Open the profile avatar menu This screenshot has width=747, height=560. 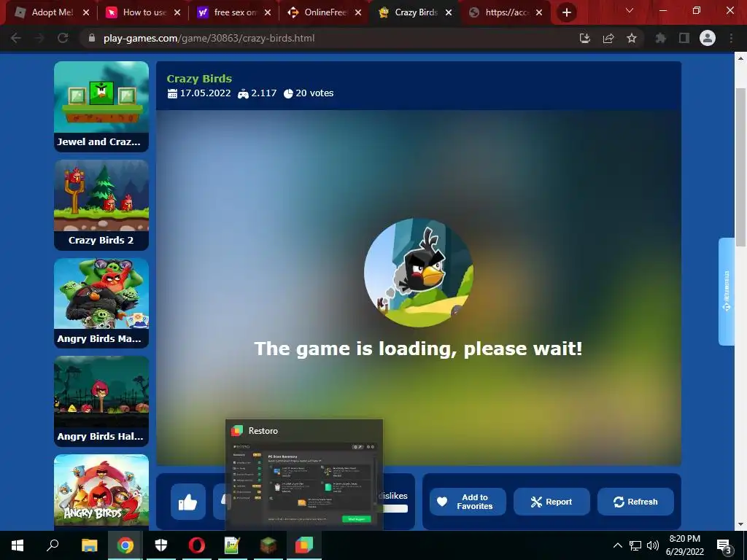708,38
